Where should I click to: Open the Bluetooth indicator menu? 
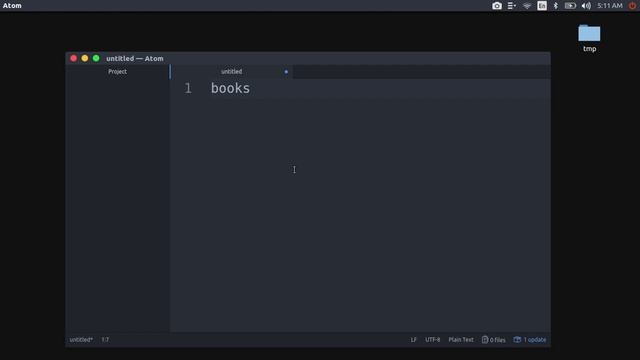(x=556, y=6)
